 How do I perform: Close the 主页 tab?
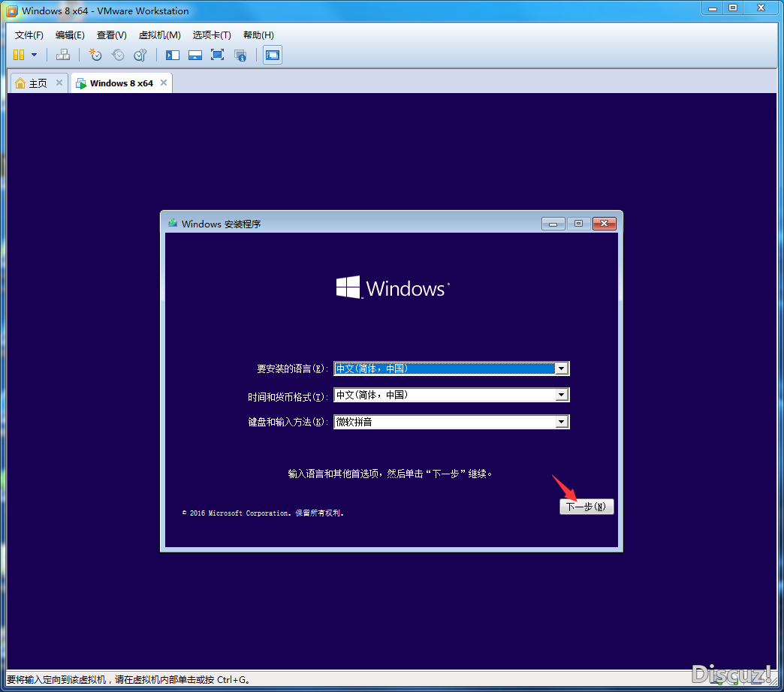coord(59,83)
